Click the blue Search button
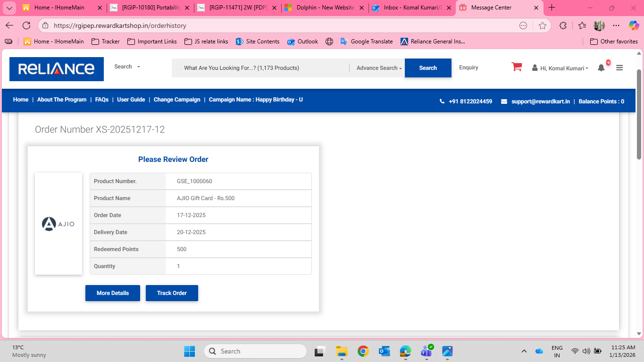The height and width of the screenshot is (362, 644). point(428,68)
